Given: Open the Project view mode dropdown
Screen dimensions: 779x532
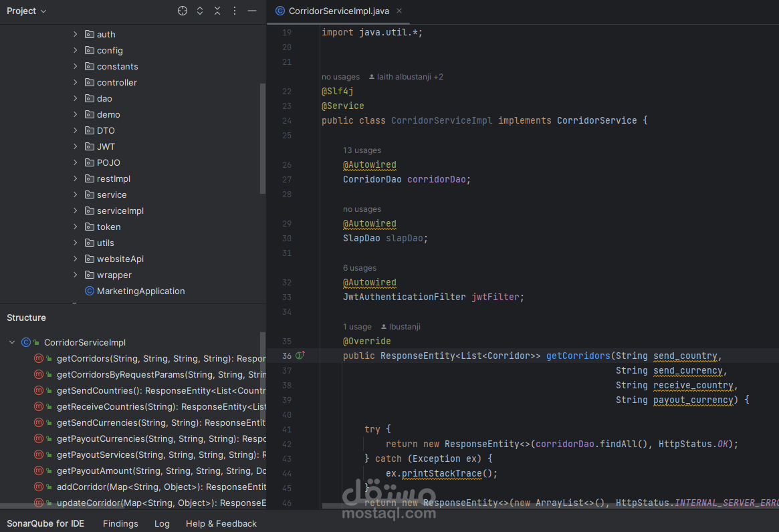Looking at the screenshot, I should (27, 11).
